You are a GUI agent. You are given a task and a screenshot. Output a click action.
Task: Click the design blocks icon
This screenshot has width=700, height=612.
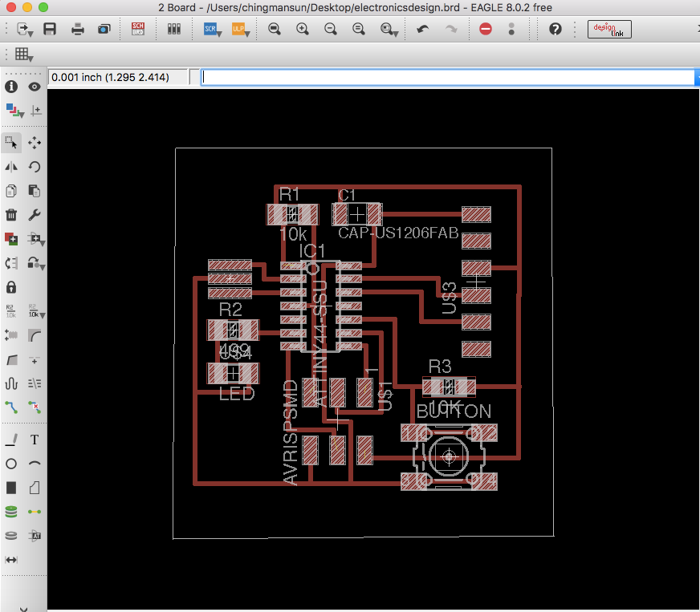(174, 29)
